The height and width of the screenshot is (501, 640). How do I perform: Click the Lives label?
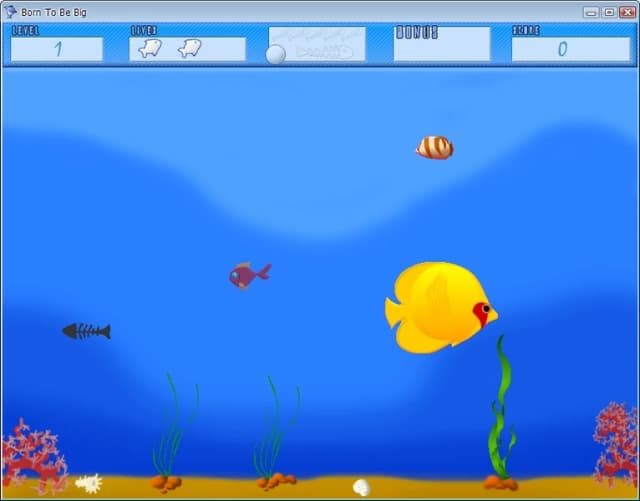pos(144,31)
